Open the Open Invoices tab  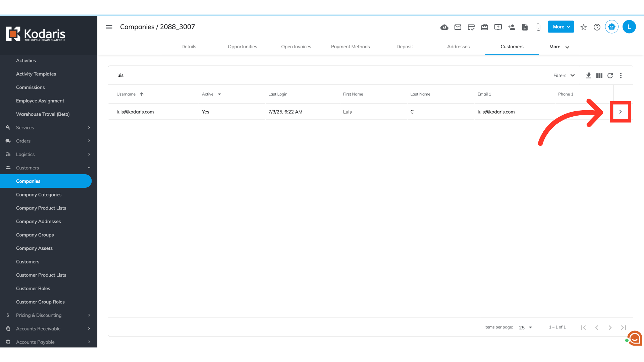click(x=296, y=47)
